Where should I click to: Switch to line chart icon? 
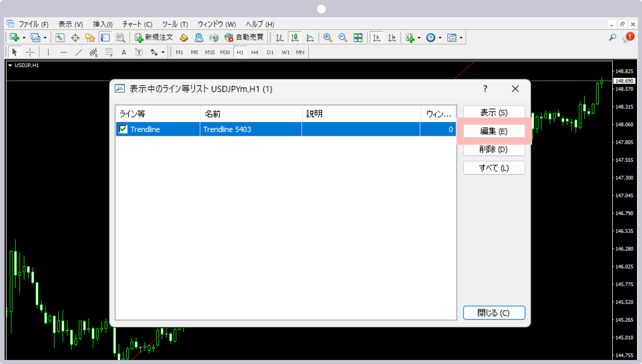pos(310,37)
